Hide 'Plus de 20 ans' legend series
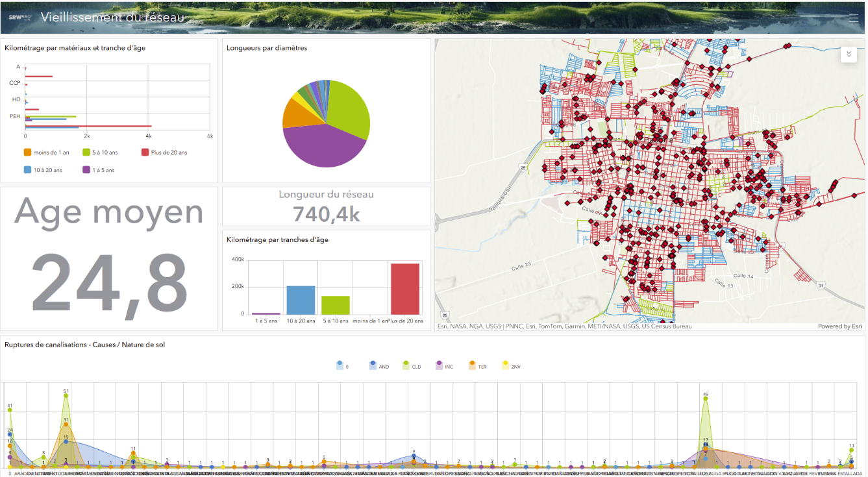The width and height of the screenshot is (868, 477). click(x=146, y=153)
